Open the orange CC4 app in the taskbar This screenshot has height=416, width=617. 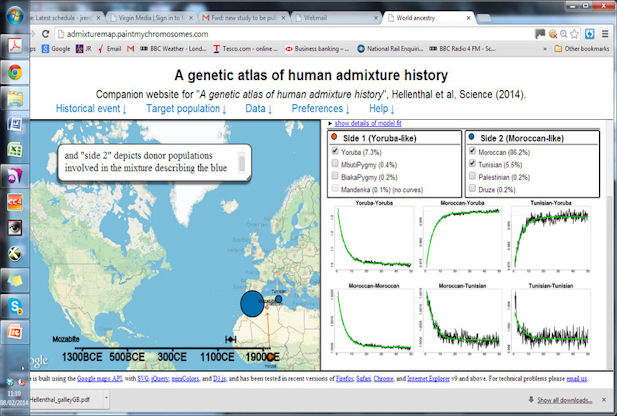coord(15,202)
